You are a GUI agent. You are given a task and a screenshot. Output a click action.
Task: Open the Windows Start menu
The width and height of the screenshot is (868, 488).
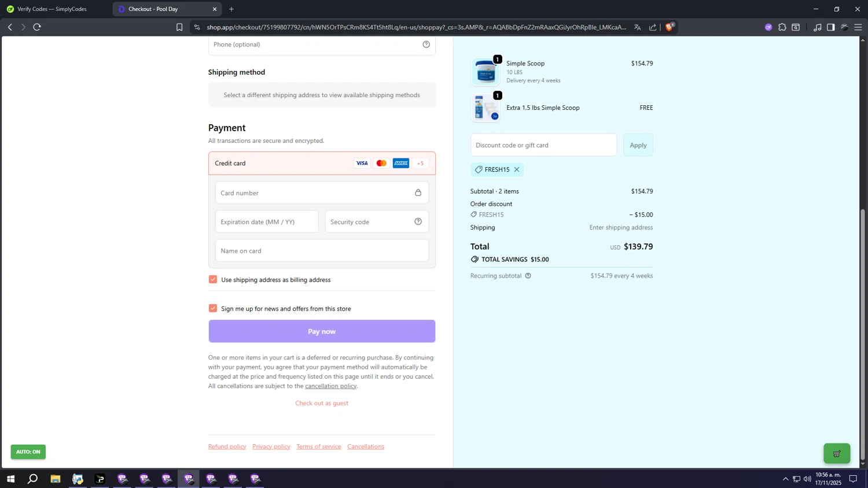click(x=10, y=479)
